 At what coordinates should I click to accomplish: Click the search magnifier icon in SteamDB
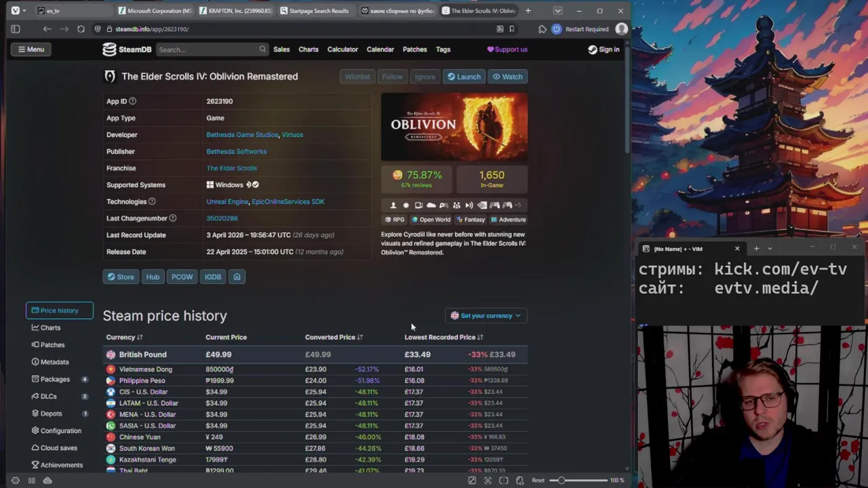pos(262,49)
